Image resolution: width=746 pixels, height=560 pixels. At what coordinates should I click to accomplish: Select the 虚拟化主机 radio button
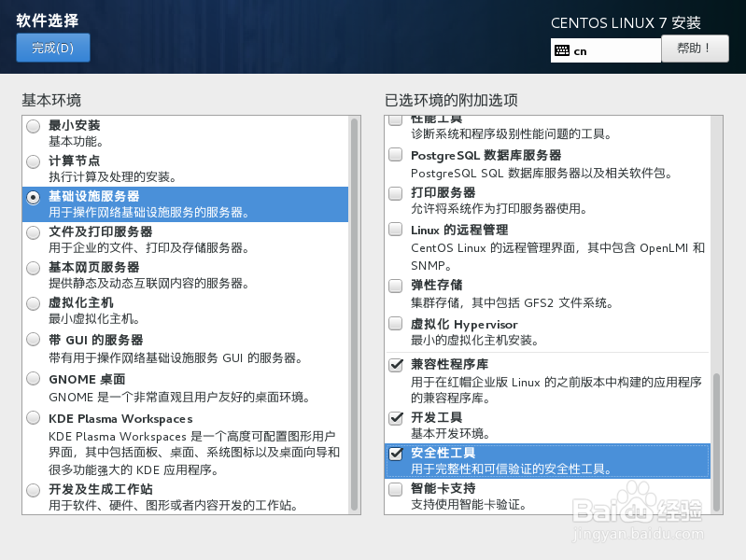tap(34, 303)
